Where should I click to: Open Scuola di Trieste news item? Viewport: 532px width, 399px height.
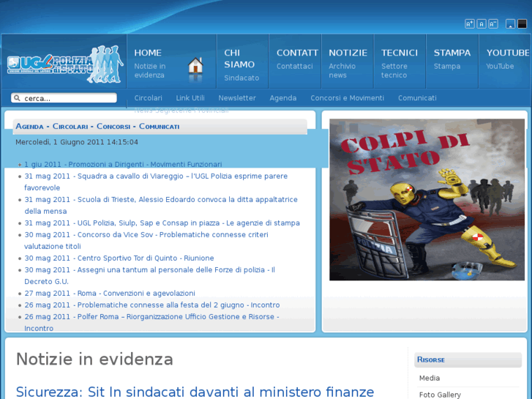point(161,205)
